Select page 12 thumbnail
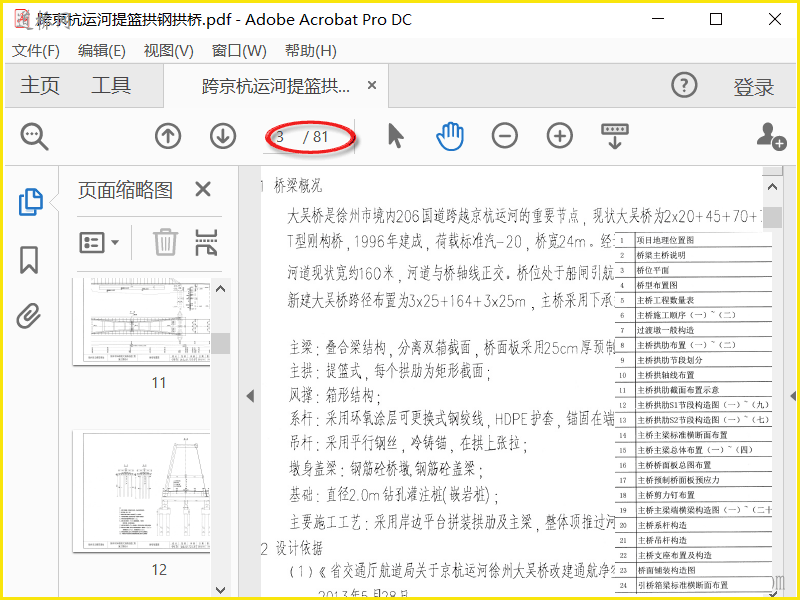 coord(142,491)
